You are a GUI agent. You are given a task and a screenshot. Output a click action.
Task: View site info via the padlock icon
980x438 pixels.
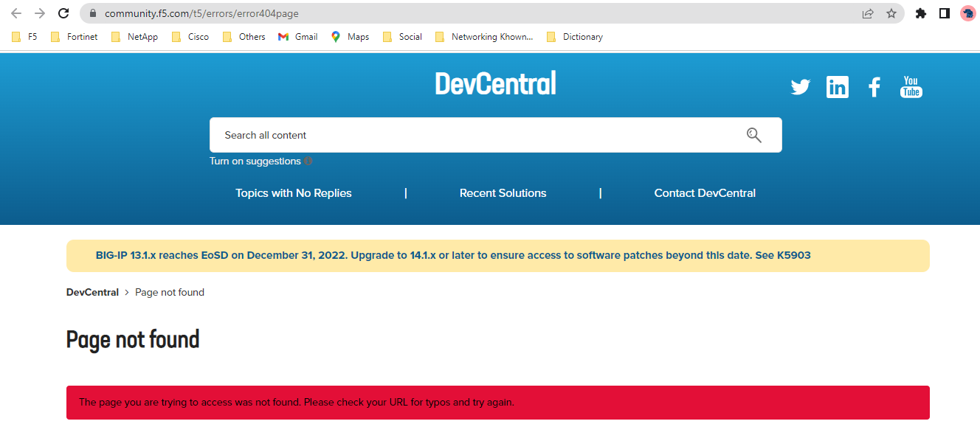click(x=92, y=13)
